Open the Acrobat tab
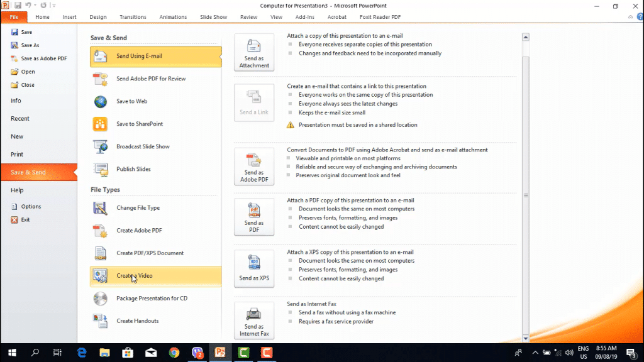The image size is (644, 362). (337, 17)
